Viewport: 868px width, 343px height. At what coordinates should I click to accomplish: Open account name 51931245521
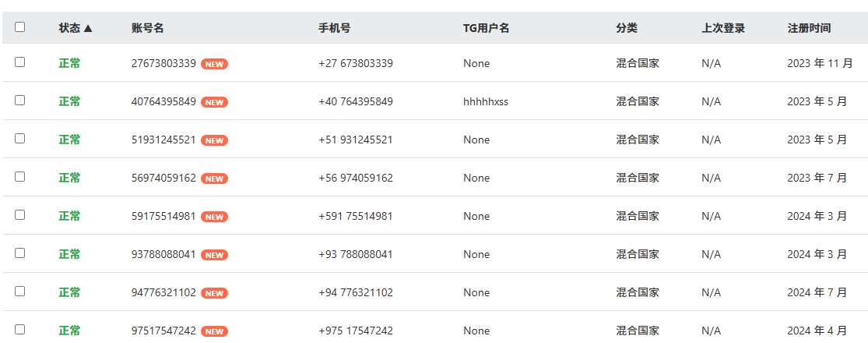pos(163,140)
